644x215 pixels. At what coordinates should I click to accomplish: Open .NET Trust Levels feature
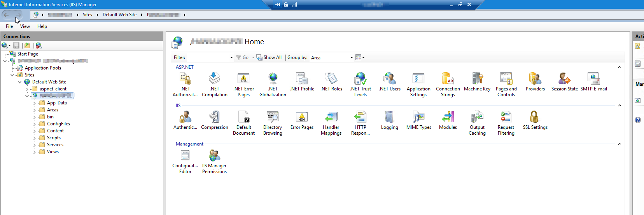[360, 84]
